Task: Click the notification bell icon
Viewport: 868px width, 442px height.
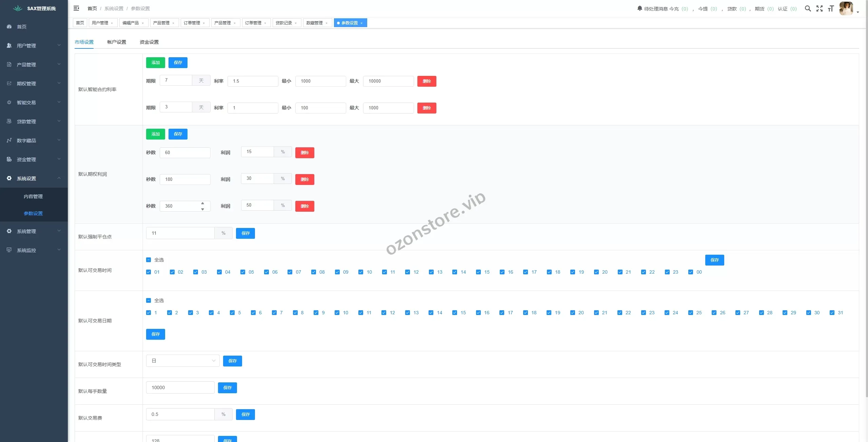Action: click(639, 8)
